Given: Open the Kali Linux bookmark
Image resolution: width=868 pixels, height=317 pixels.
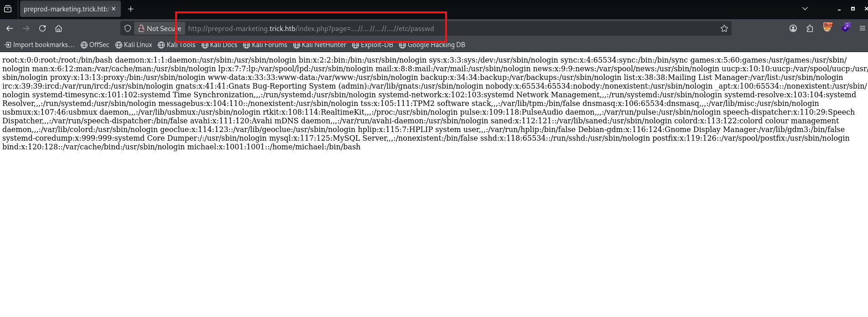Looking at the screenshot, I should click(134, 45).
